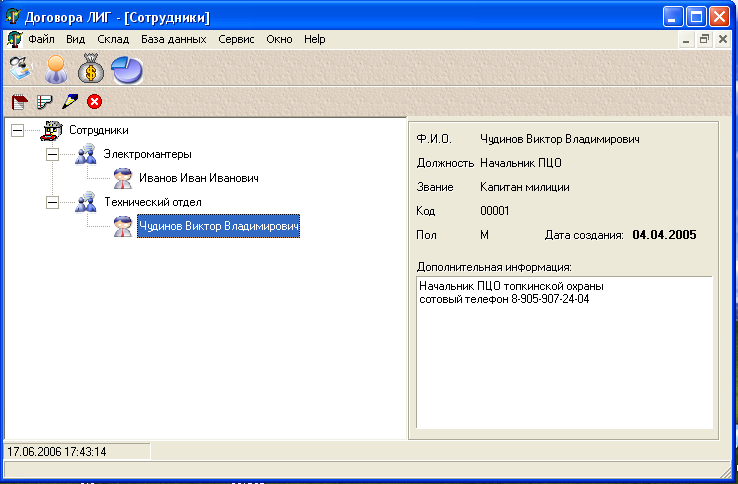Click the Пол value М

point(484,234)
